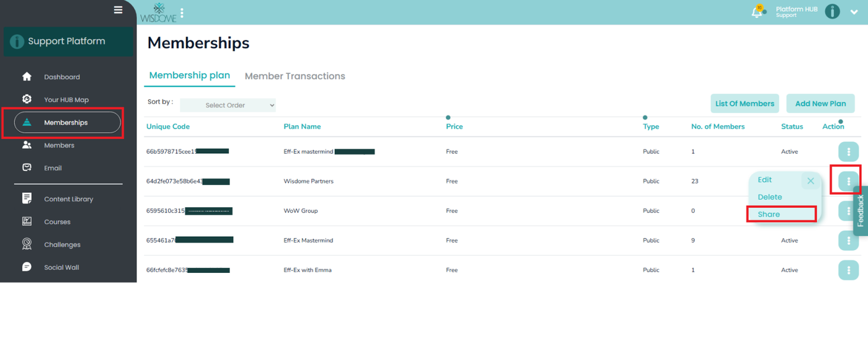Click the Courses icon in the sidebar
868x364 pixels.
(27, 221)
